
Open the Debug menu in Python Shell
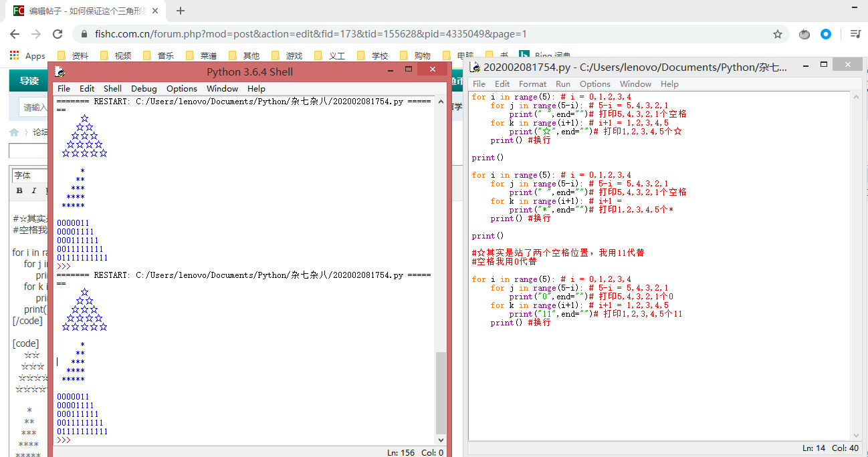(x=144, y=89)
